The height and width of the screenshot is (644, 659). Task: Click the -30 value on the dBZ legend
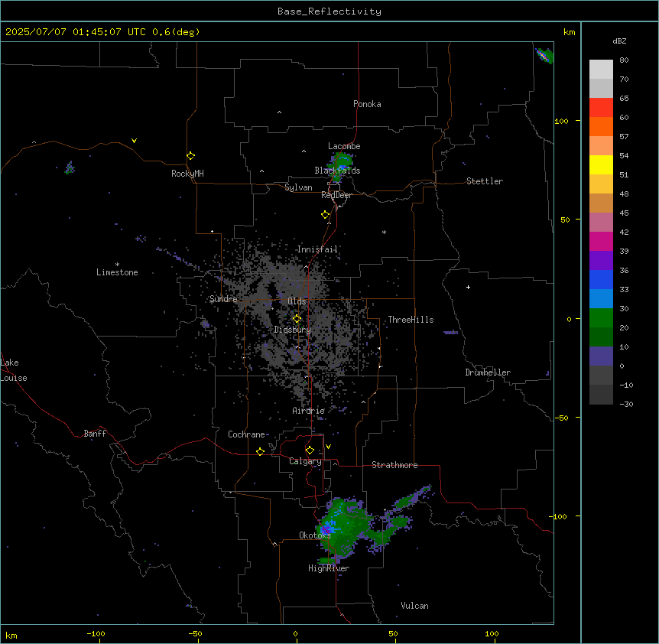point(626,404)
